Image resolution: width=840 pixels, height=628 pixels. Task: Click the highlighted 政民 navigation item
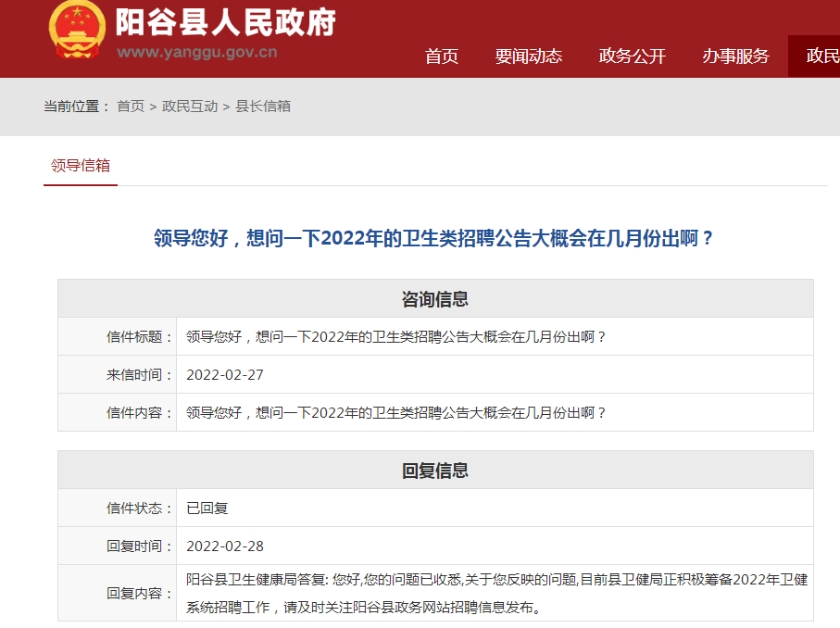(x=820, y=57)
